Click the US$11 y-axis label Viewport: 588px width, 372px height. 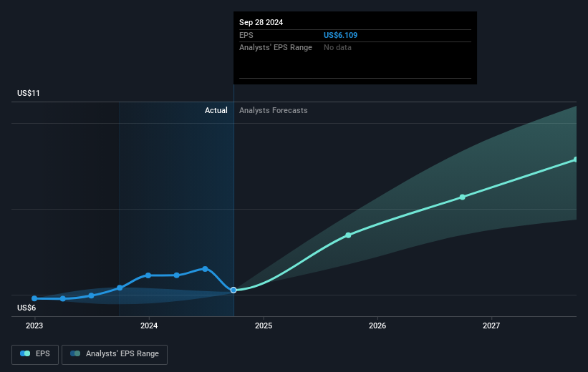(x=29, y=93)
